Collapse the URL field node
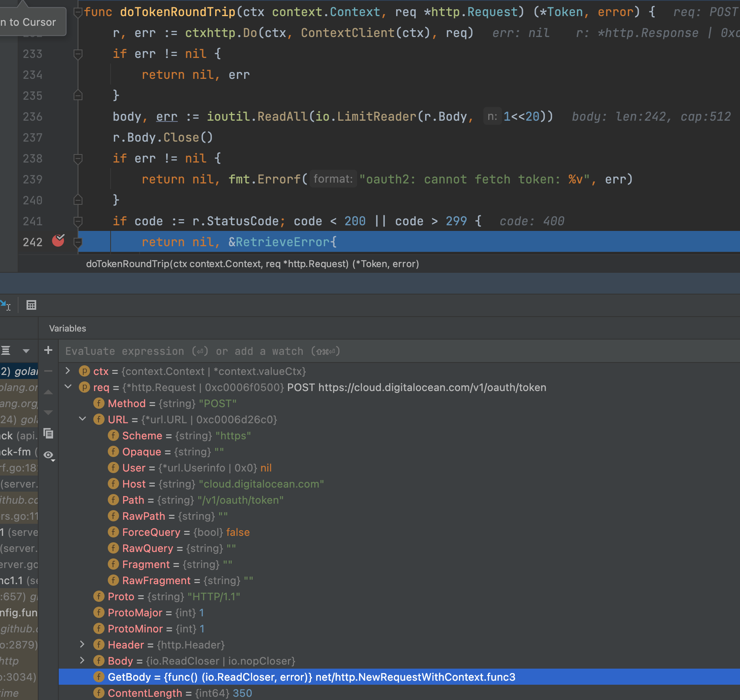This screenshot has height=700, width=740. (82, 419)
